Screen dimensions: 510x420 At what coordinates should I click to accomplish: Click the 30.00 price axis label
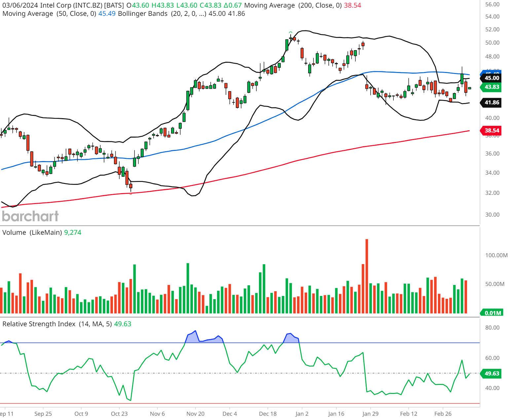point(492,215)
